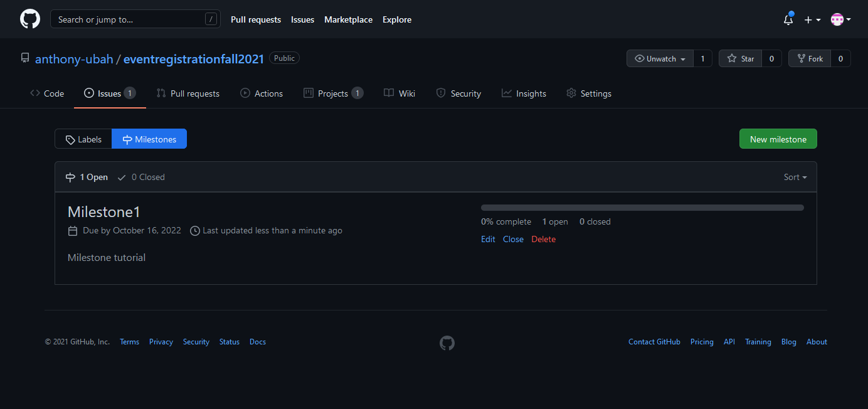Go to the Code tab

47,93
